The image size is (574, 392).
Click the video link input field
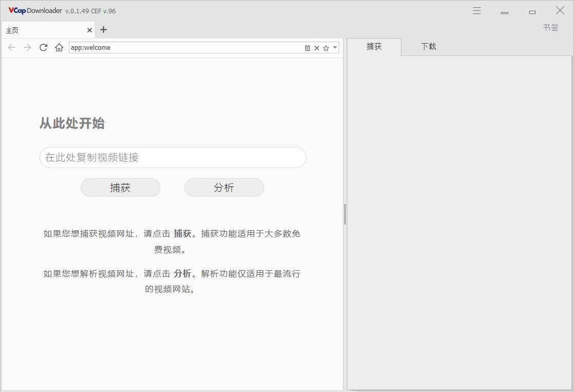click(x=173, y=157)
